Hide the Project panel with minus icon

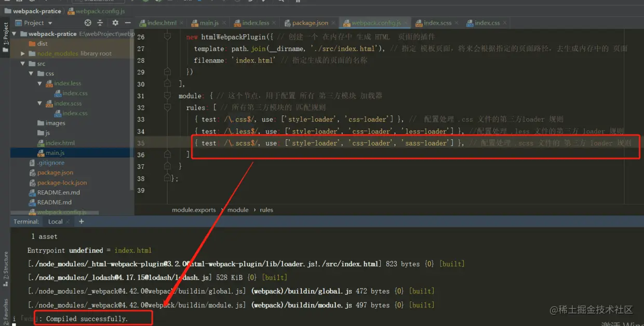coord(128,23)
